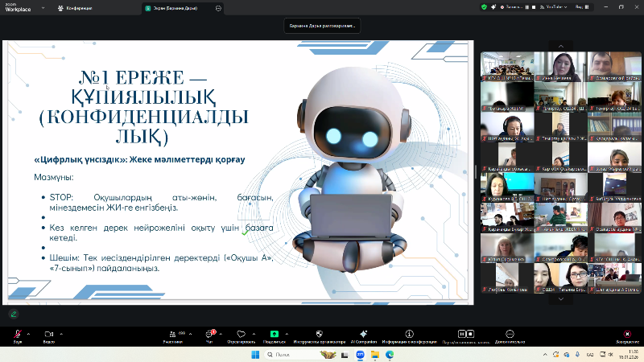Expand participants options arrow in toolbar
The width and height of the screenshot is (644, 362).
[x=190, y=332]
